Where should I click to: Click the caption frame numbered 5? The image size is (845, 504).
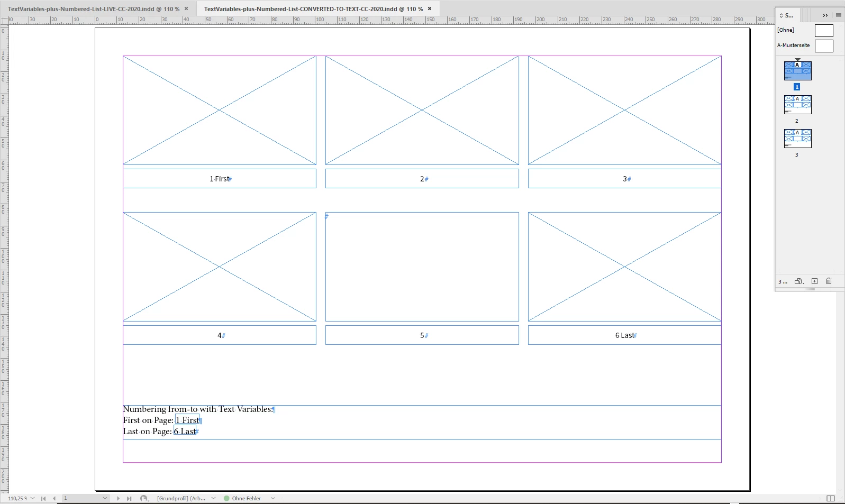tap(422, 335)
